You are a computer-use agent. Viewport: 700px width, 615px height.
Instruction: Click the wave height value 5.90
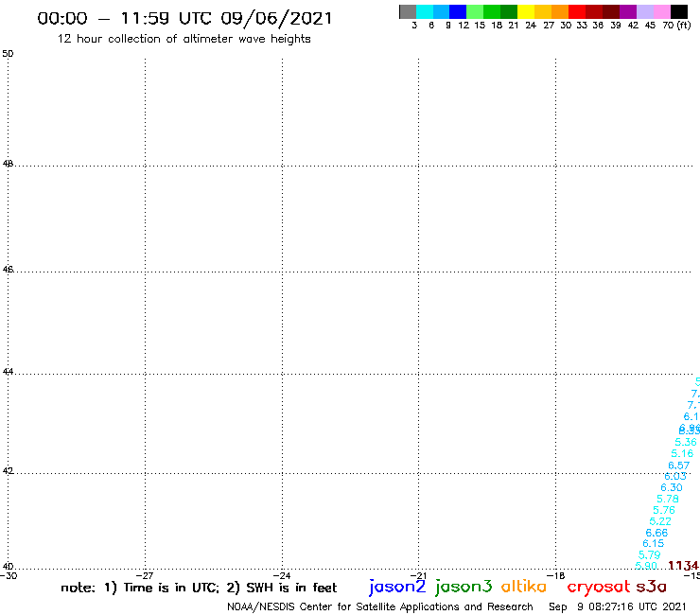[x=646, y=566]
